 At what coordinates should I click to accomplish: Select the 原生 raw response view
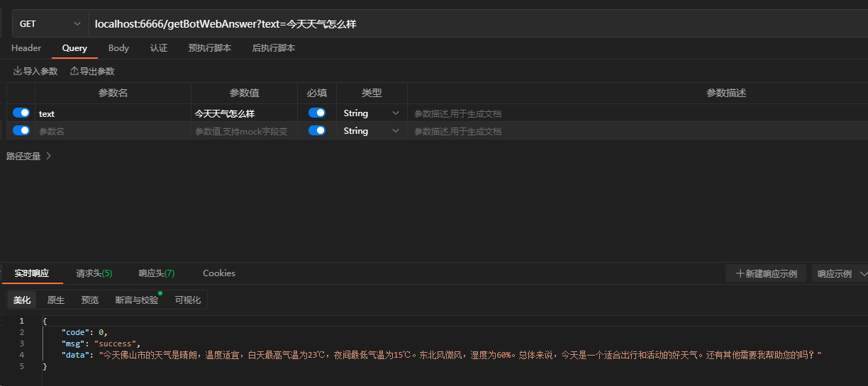click(x=55, y=300)
